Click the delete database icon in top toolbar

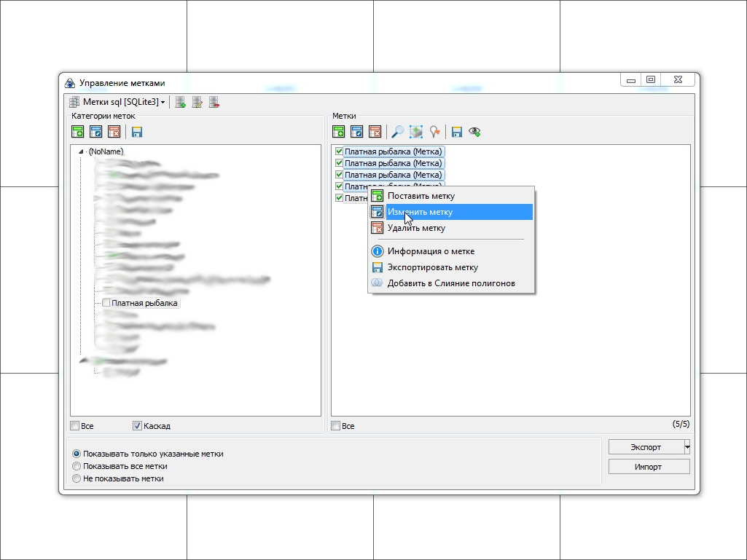click(x=214, y=103)
